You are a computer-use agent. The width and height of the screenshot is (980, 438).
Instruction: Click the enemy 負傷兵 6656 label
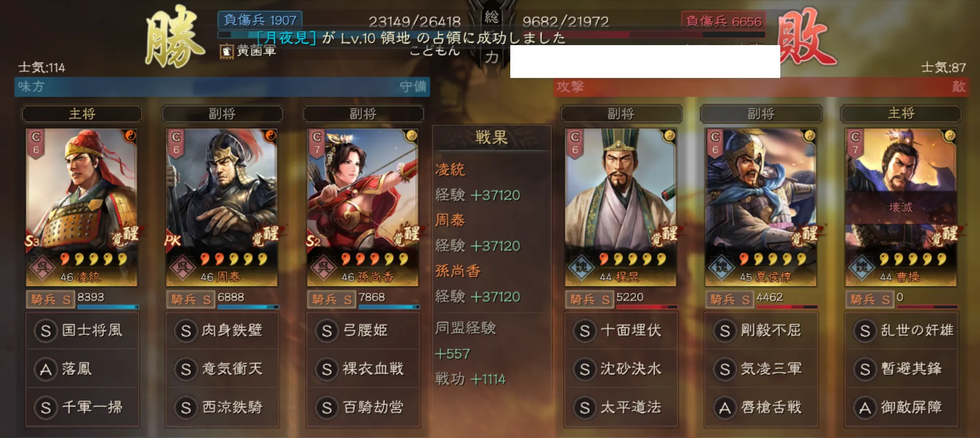coord(723,21)
